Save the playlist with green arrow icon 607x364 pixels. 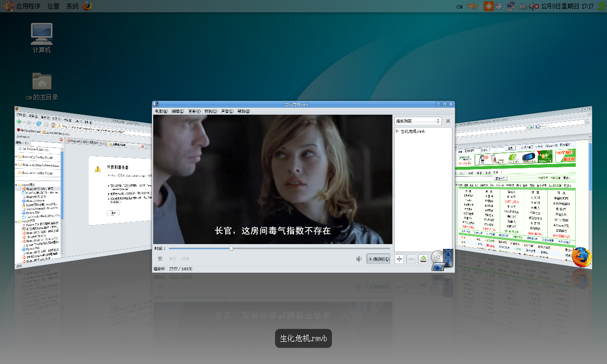(423, 259)
